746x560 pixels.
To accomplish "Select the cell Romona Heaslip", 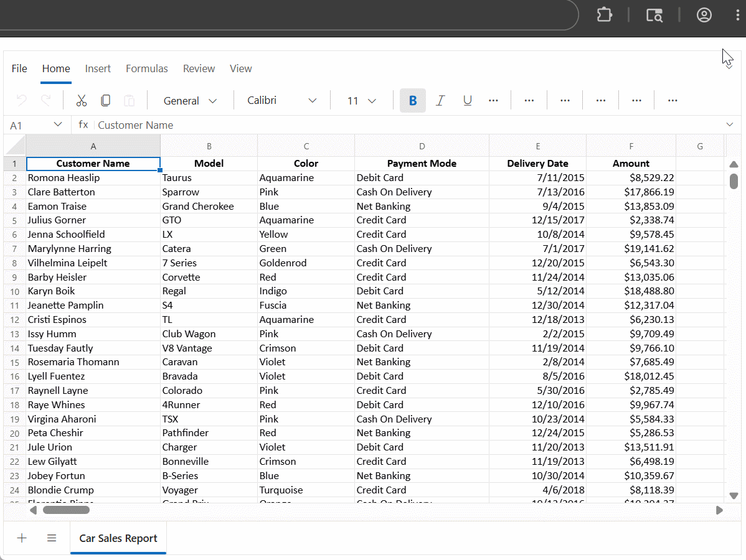I will click(x=93, y=178).
